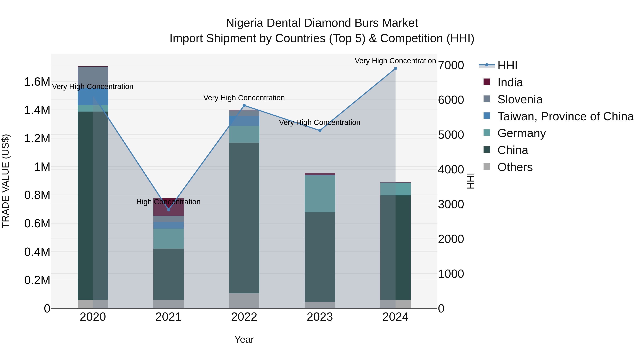This screenshot has height=362, width=644.
Task: Click the 2022 HHI data point
Action: click(x=244, y=105)
